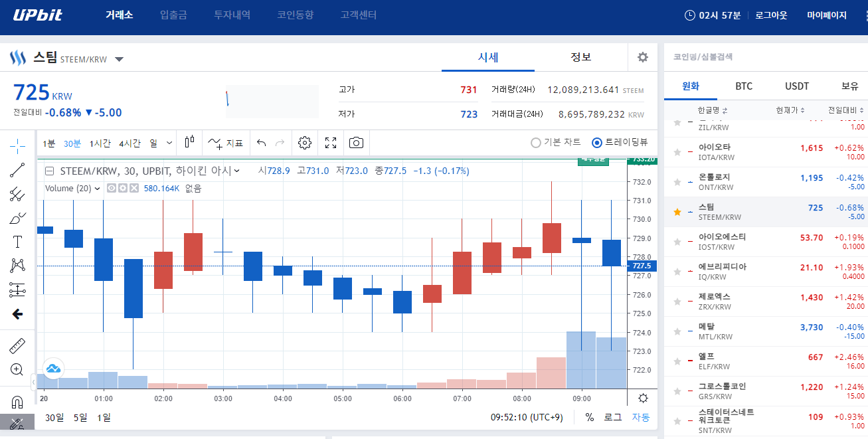
Task: Select the 기본 차트 radio button
Action: click(535, 142)
